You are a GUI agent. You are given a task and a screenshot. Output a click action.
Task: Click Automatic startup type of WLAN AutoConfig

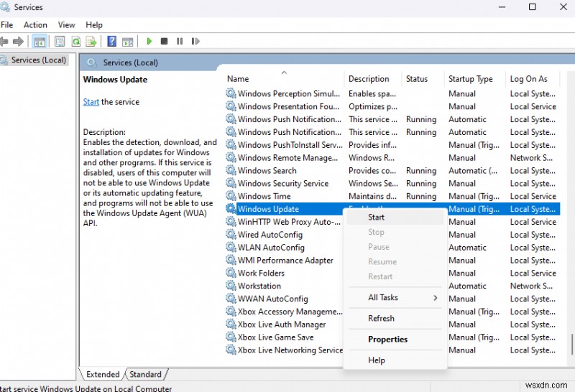point(467,247)
